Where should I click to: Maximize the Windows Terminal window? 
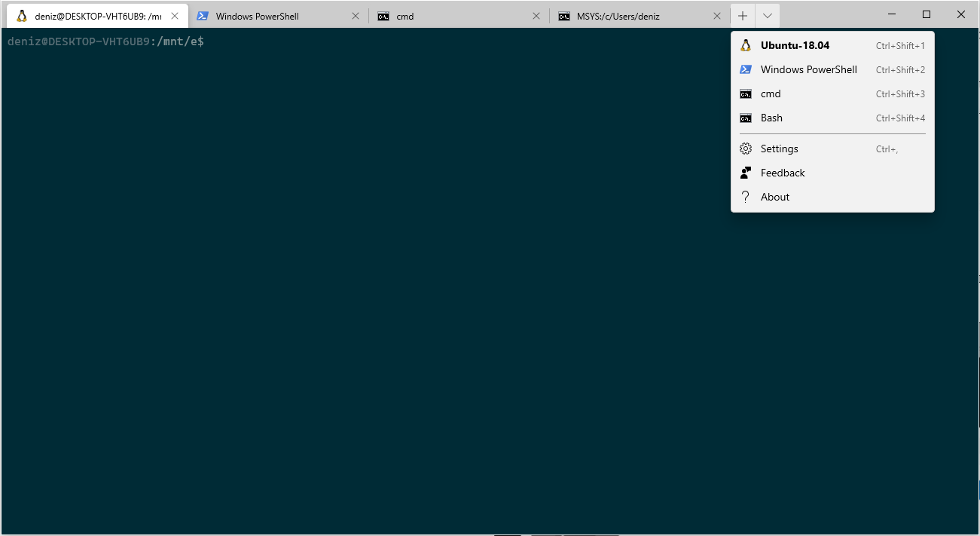927,14
